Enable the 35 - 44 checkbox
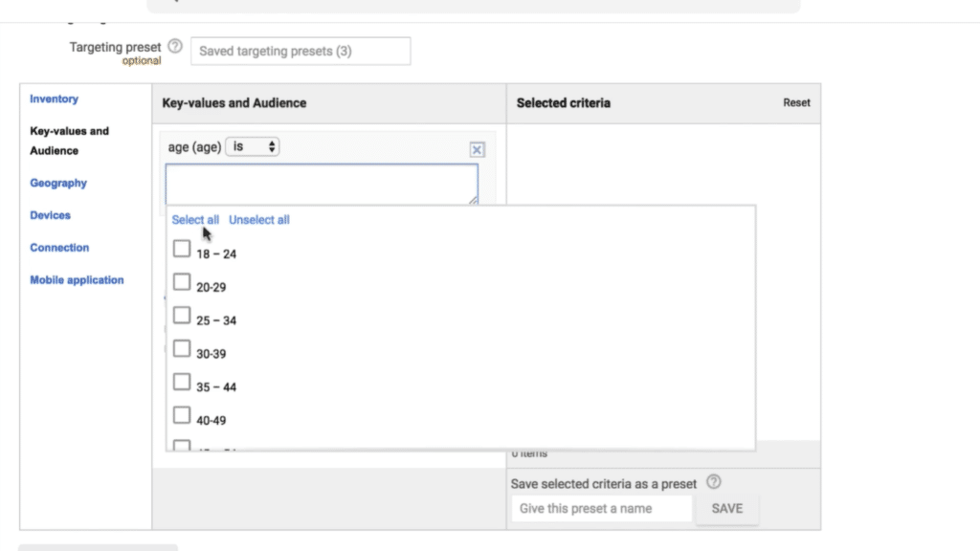The image size is (980, 551). pyautogui.click(x=182, y=382)
